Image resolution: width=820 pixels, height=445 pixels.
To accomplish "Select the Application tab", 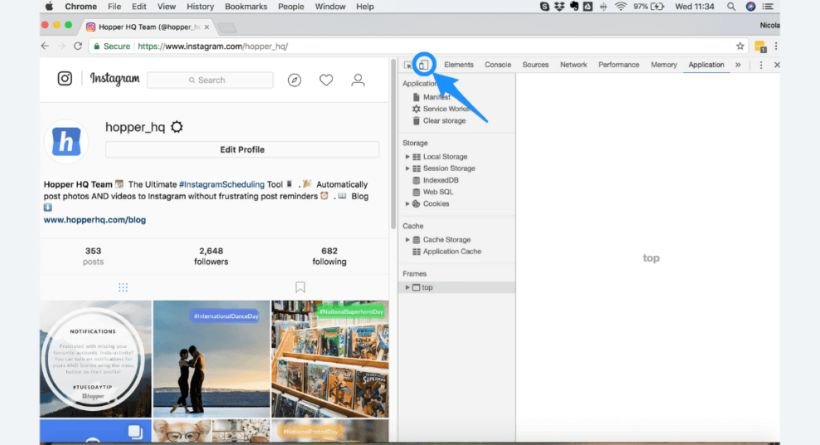I will coord(706,65).
